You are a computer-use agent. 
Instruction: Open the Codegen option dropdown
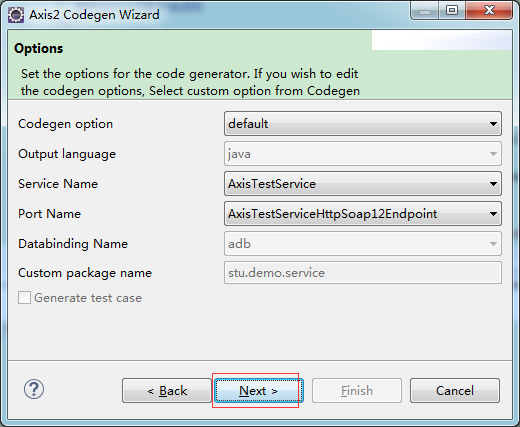pos(363,124)
